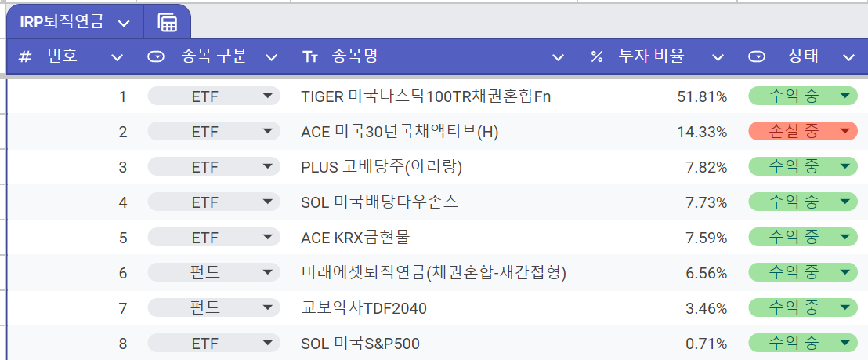
Task: Click the percent type icon beside 투자 비율
Action: pos(596,56)
